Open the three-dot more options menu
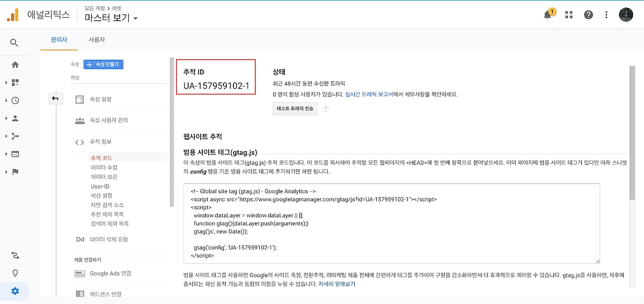This screenshot has width=644, height=304. pos(607,15)
